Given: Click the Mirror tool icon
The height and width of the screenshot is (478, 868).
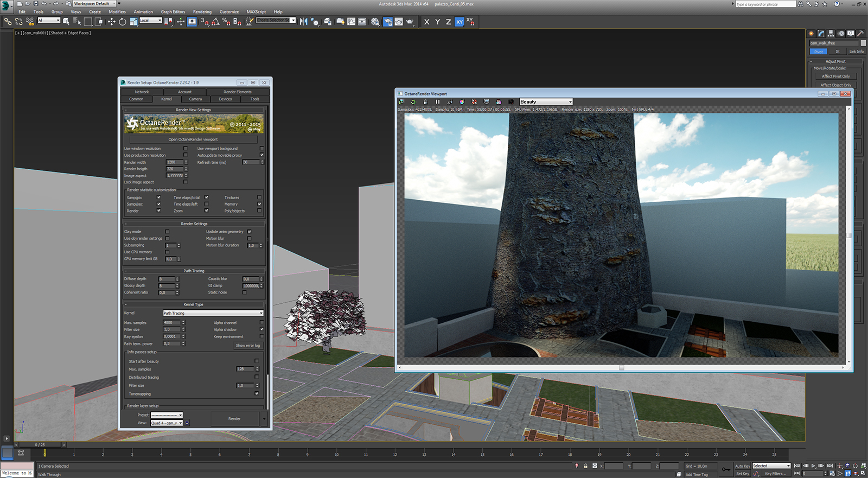Looking at the screenshot, I should [x=303, y=22].
